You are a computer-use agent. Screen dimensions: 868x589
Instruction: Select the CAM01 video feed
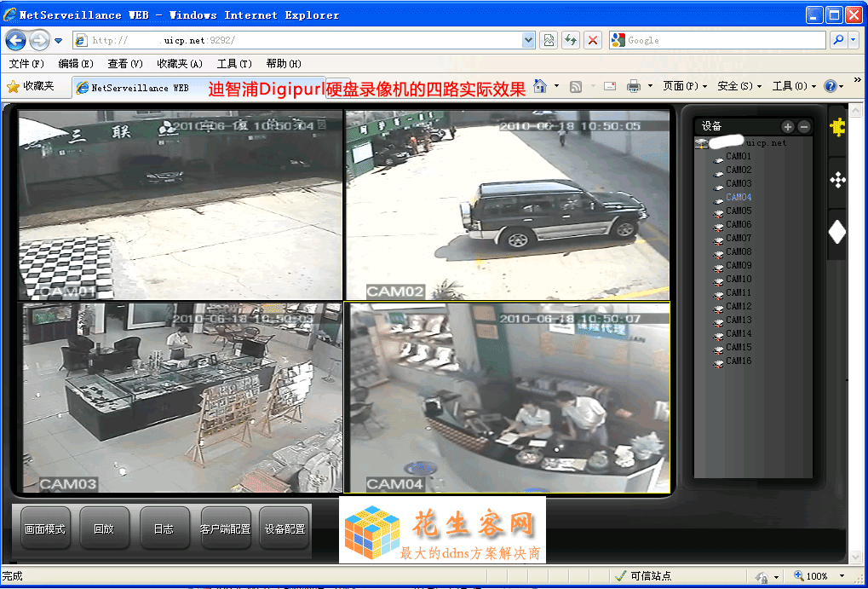[x=180, y=205]
